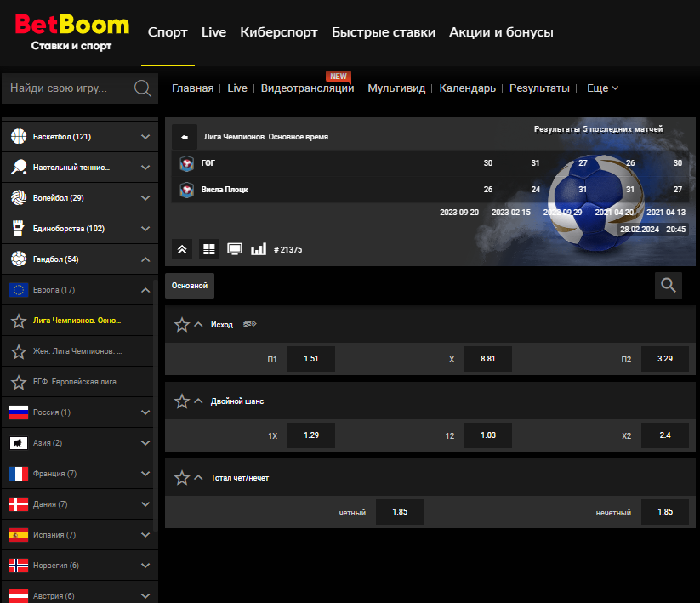Click the handball icon in the sidebar

click(19, 259)
